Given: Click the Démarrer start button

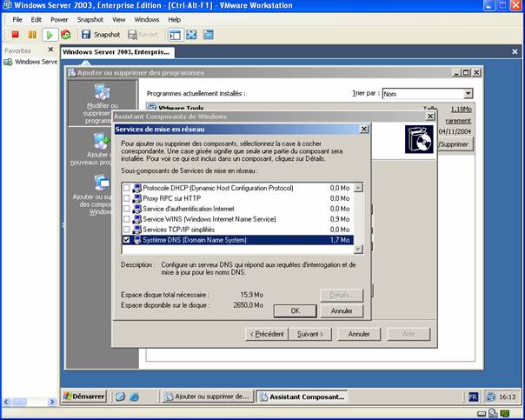Looking at the screenshot, I should tap(84, 397).
